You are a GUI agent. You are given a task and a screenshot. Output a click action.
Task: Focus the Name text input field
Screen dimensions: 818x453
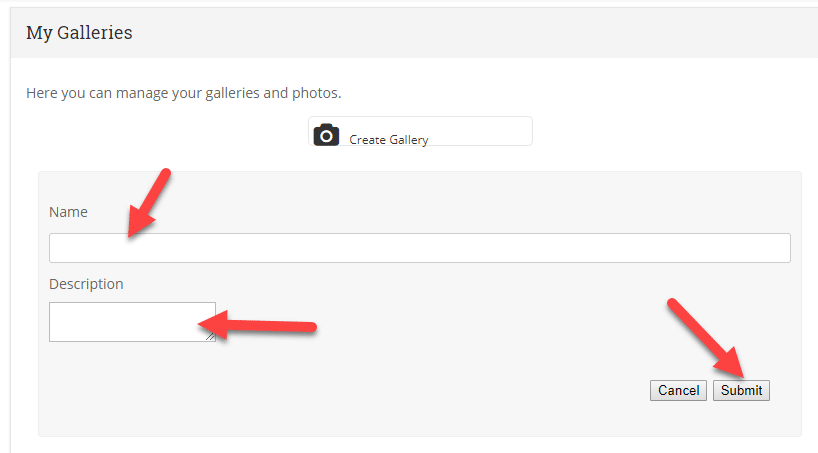[420, 248]
